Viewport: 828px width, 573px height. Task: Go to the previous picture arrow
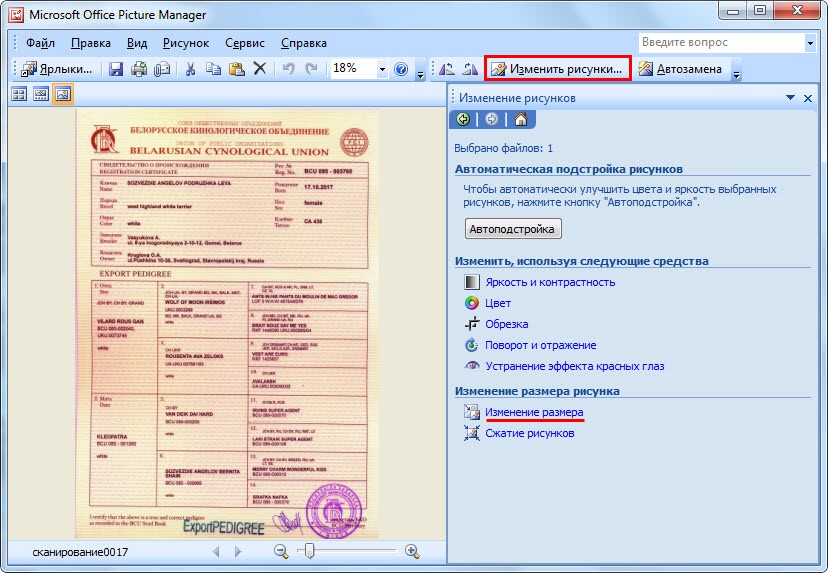215,551
